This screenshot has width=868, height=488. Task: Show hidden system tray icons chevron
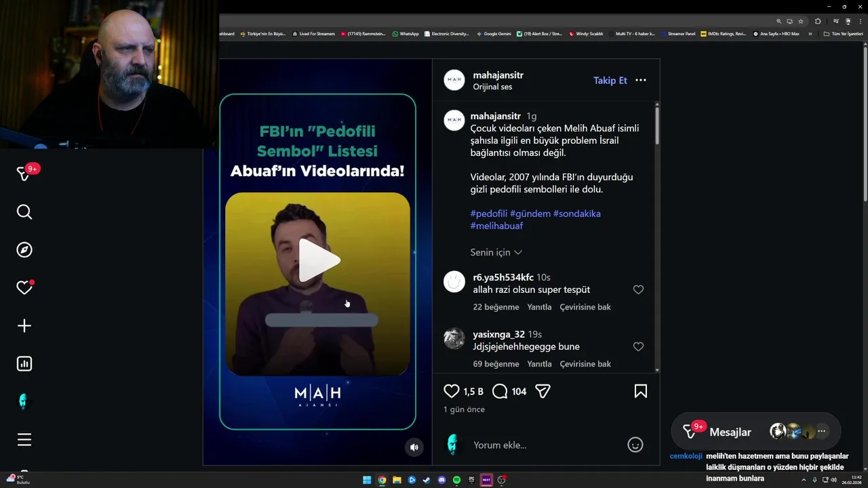pos(804,480)
